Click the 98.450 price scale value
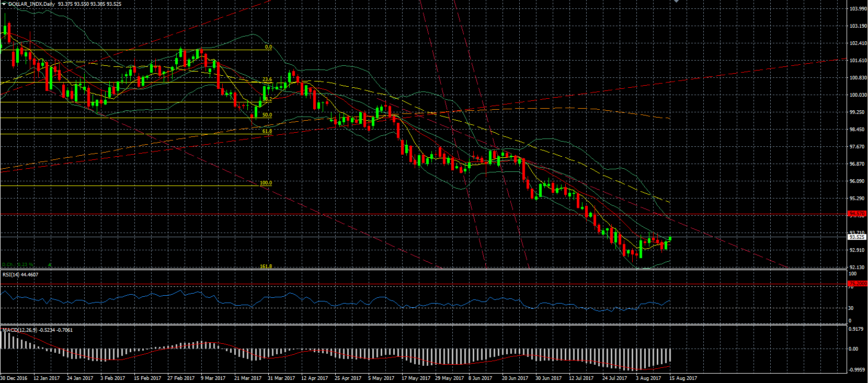 pos(856,130)
